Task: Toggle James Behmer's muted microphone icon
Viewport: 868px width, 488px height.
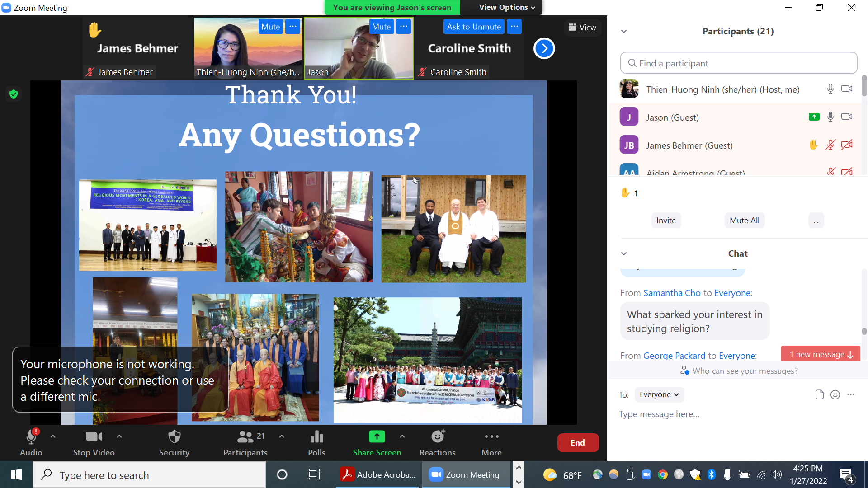Action: point(830,145)
